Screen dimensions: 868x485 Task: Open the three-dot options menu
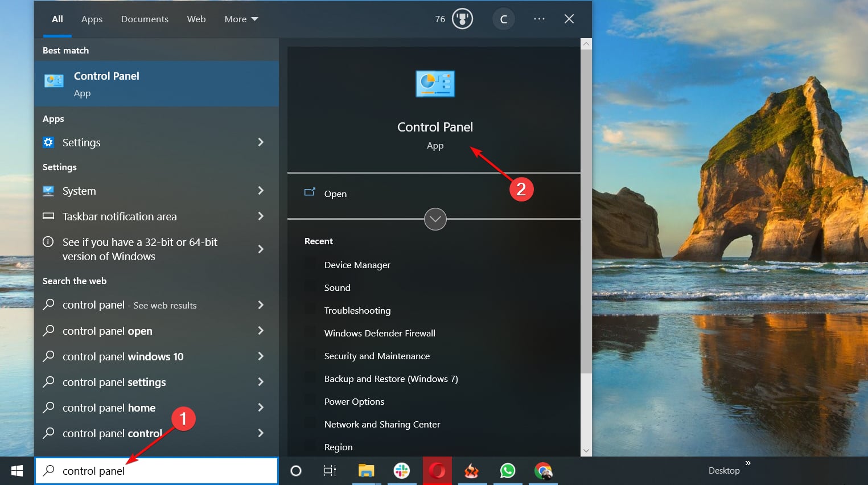click(539, 19)
